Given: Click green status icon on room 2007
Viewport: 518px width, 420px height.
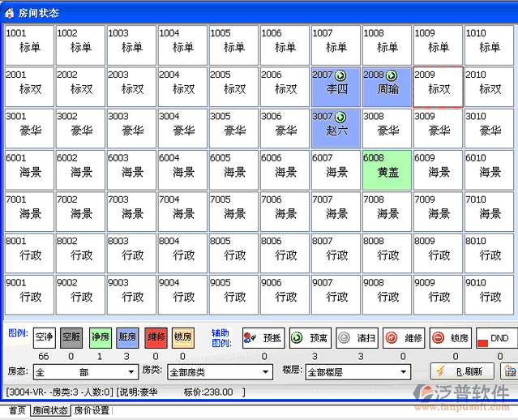Looking at the screenshot, I should click(340, 75).
